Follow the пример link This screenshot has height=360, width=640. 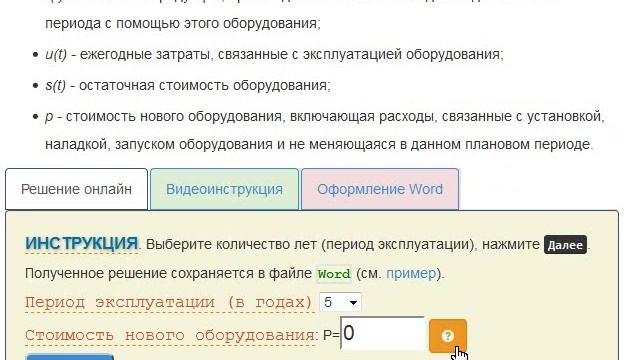coord(411,273)
